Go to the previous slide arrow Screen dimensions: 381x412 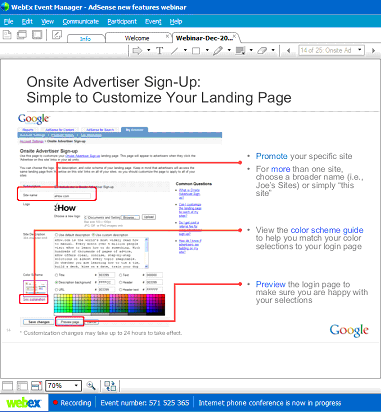point(288,50)
